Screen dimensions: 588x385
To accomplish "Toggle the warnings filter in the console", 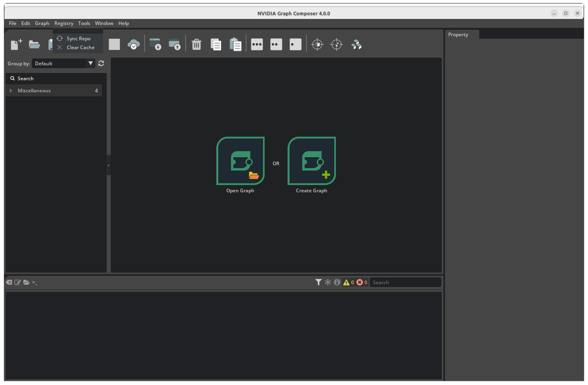I will click(x=348, y=282).
